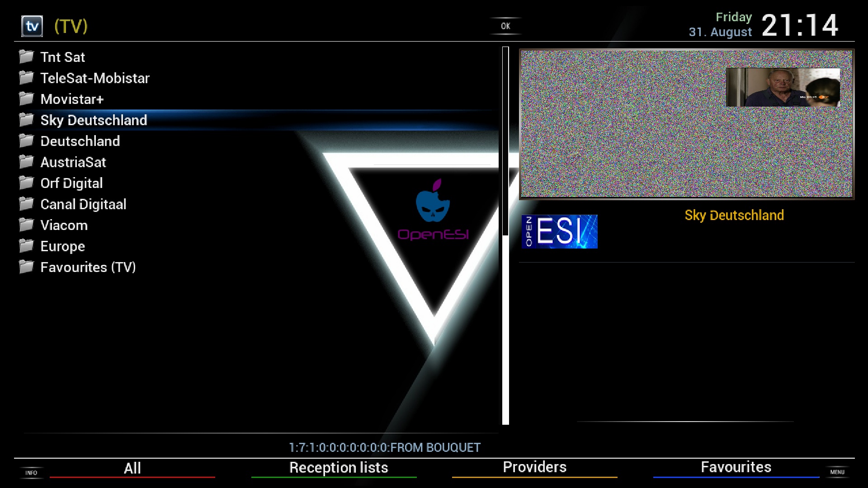The width and height of the screenshot is (868, 488).
Task: Click yellow Sky Deutschland info label
Action: click(734, 215)
